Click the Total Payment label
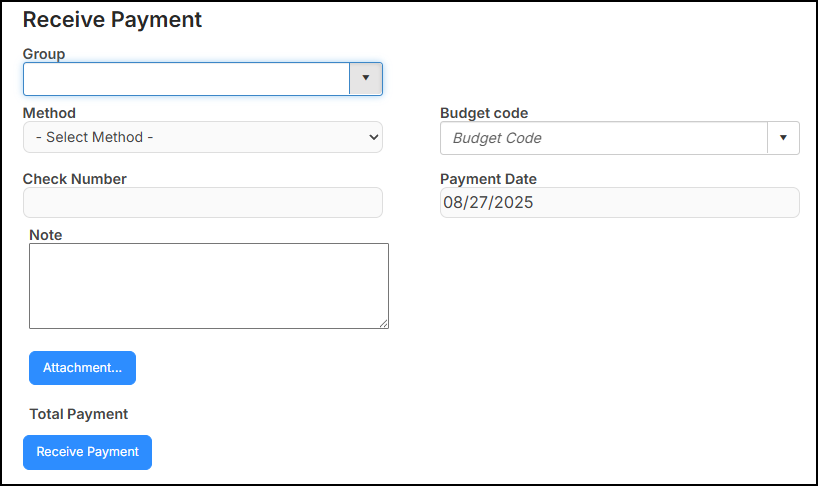Image resolution: width=818 pixels, height=486 pixels. point(79,414)
